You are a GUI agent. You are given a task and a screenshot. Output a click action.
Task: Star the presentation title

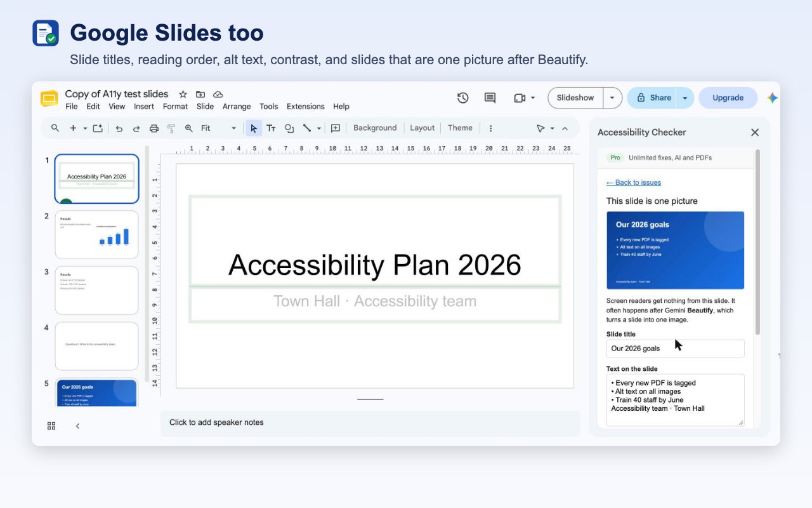[183, 94]
